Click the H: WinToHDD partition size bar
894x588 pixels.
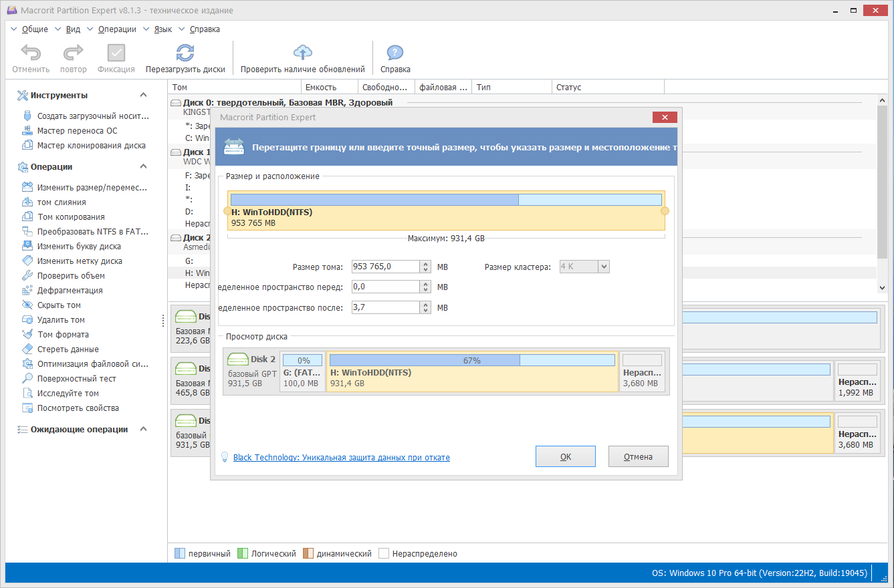click(x=446, y=200)
